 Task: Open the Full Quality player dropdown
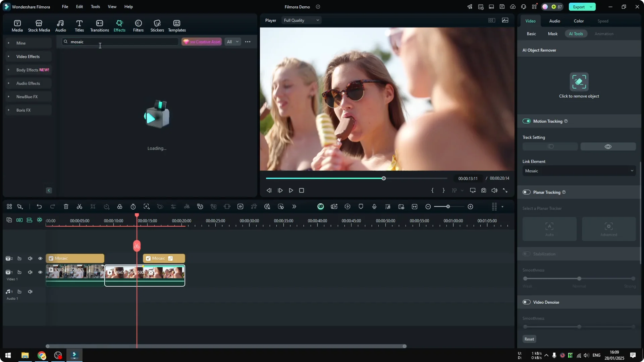pyautogui.click(x=301, y=20)
